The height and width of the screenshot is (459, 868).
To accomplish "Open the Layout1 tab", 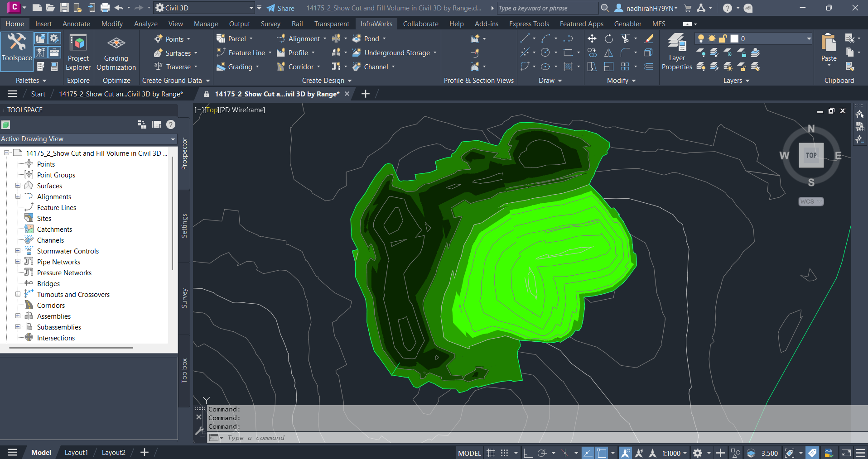I will (x=76, y=452).
